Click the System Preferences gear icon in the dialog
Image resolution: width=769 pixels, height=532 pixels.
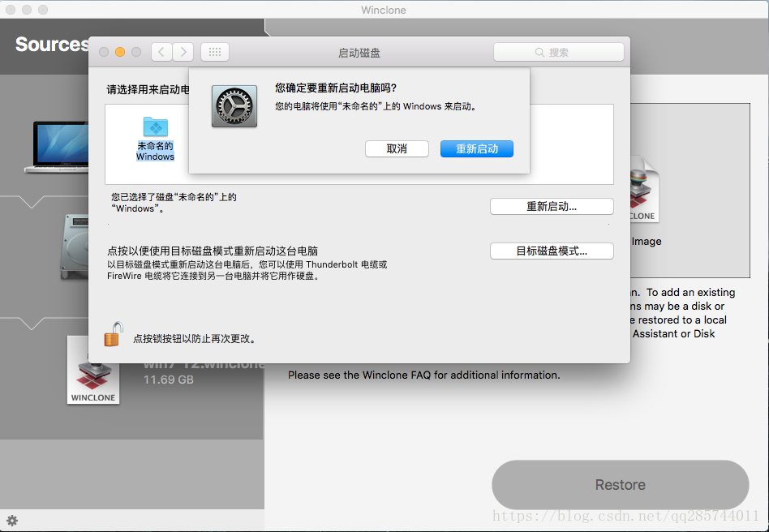(234, 106)
